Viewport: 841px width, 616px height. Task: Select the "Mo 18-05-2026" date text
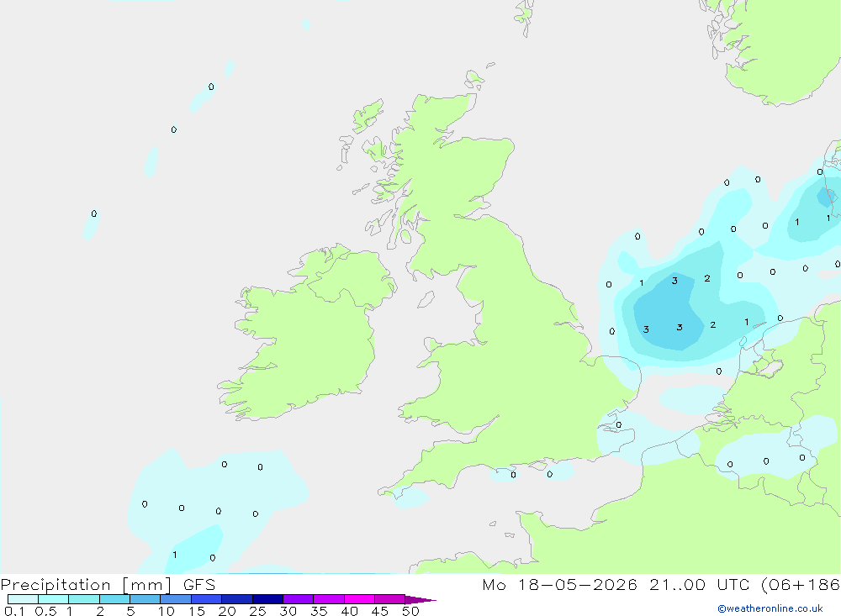pyautogui.click(x=559, y=584)
